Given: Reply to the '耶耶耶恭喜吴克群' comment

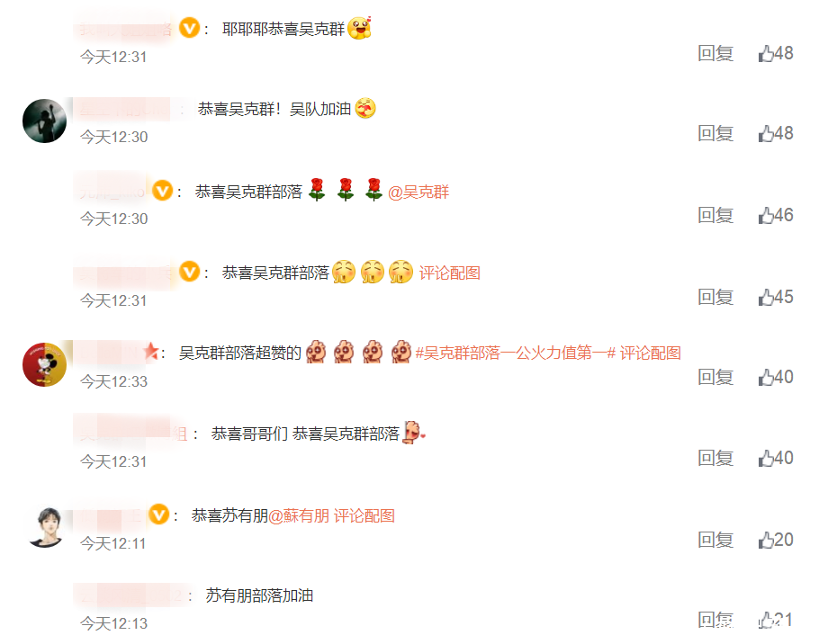Looking at the screenshot, I should click(715, 53).
